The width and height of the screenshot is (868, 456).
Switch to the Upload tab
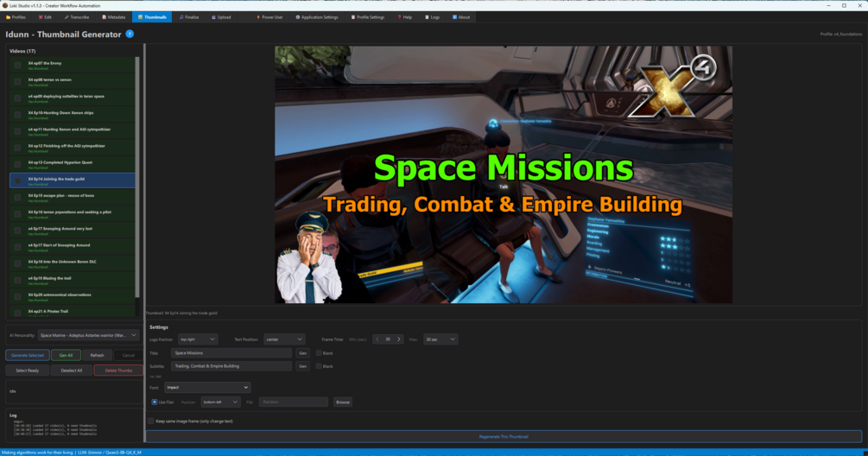point(221,17)
